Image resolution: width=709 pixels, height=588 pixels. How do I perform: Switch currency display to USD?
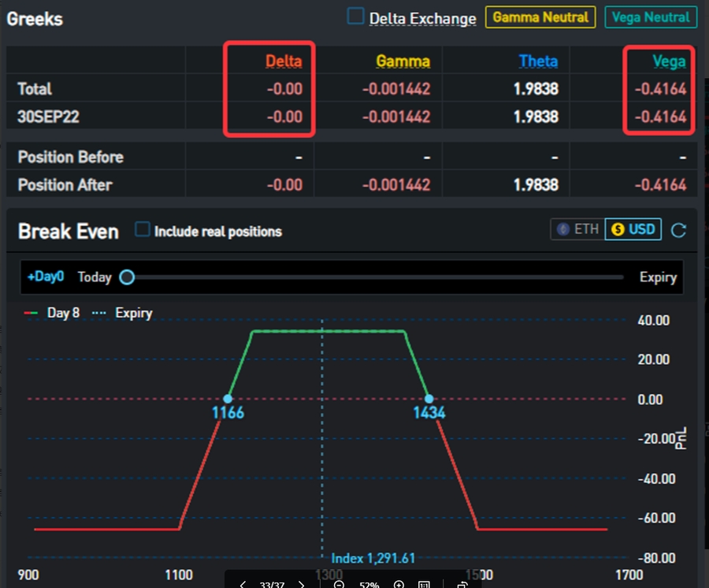pos(633,229)
